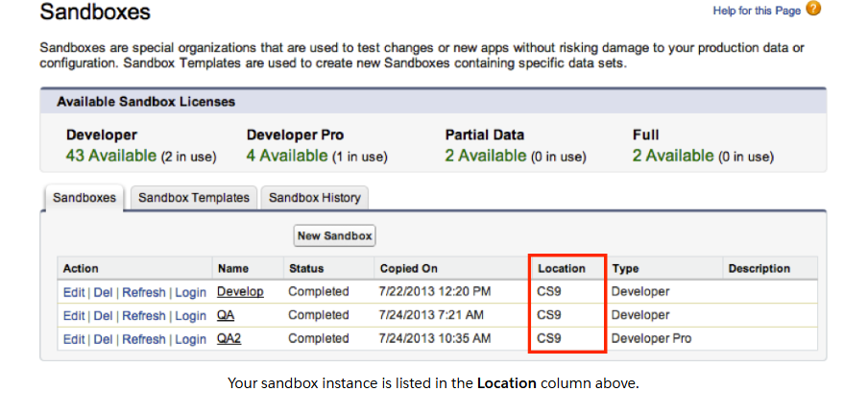
Task: Refresh the Develop sandbox
Action: click(x=144, y=292)
